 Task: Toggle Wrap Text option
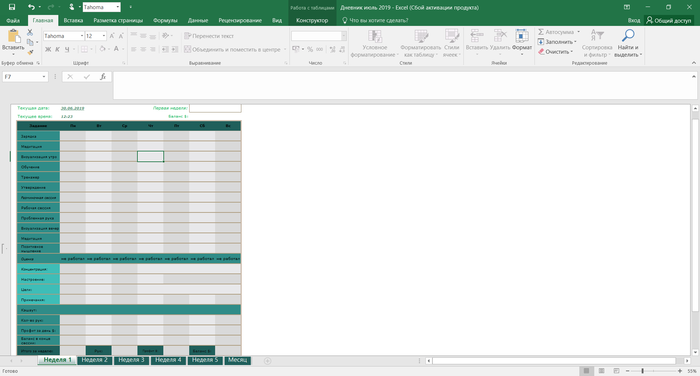click(209, 36)
